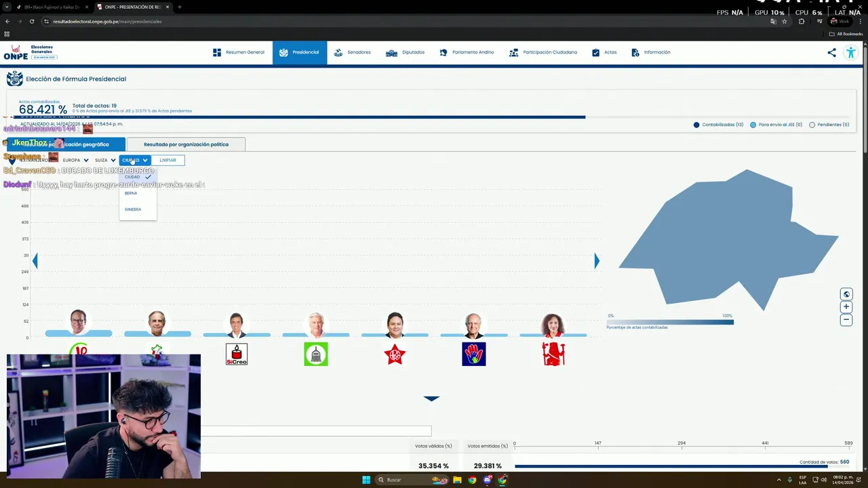Open a new browser tab
Viewport: 868px width, 488px height.
tap(179, 7)
